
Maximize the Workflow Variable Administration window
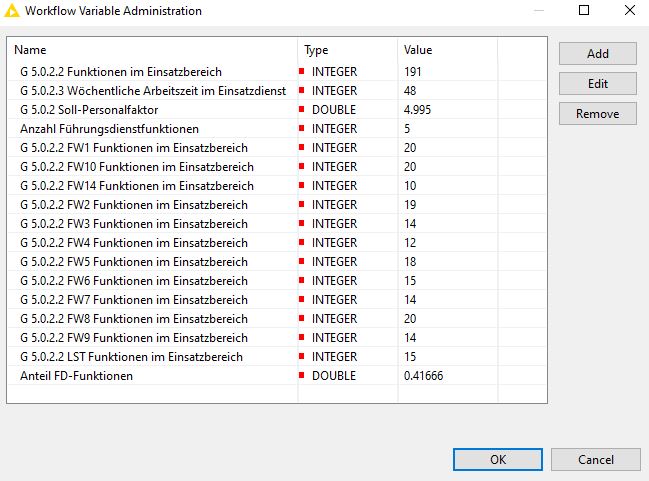(584, 10)
